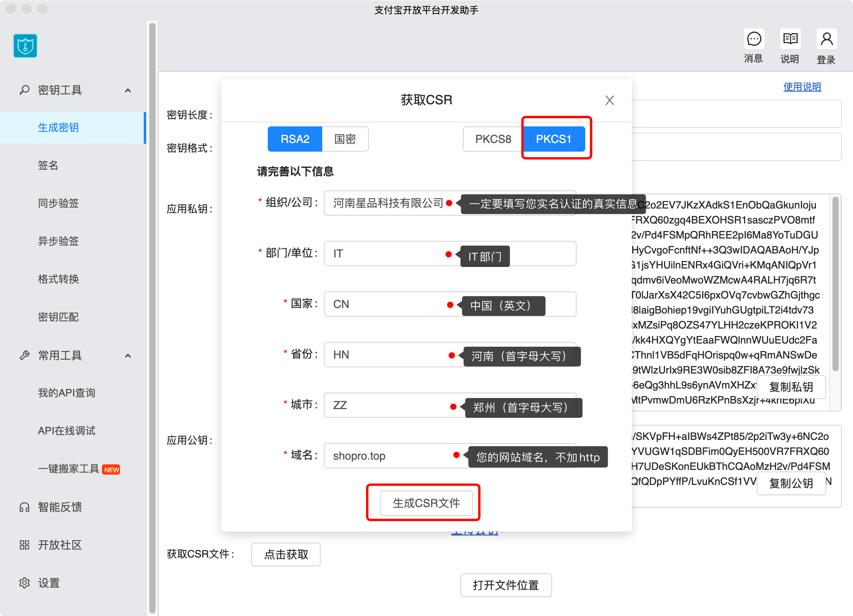Click the headset icon beside 智能反馈
The image size is (853, 616).
[24, 507]
